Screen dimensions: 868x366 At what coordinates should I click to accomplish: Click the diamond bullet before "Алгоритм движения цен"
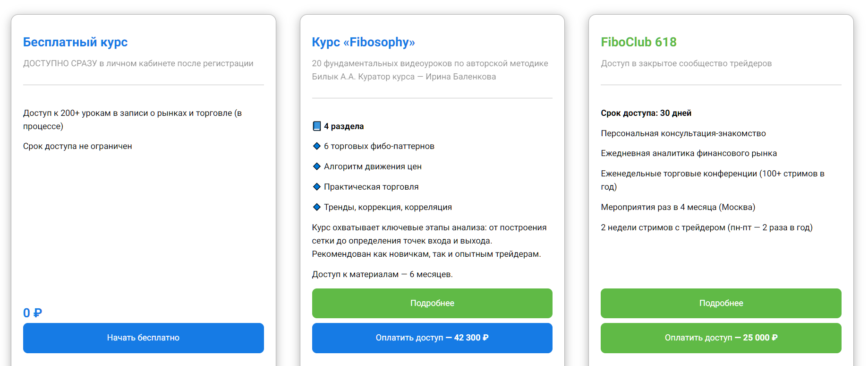(x=317, y=166)
